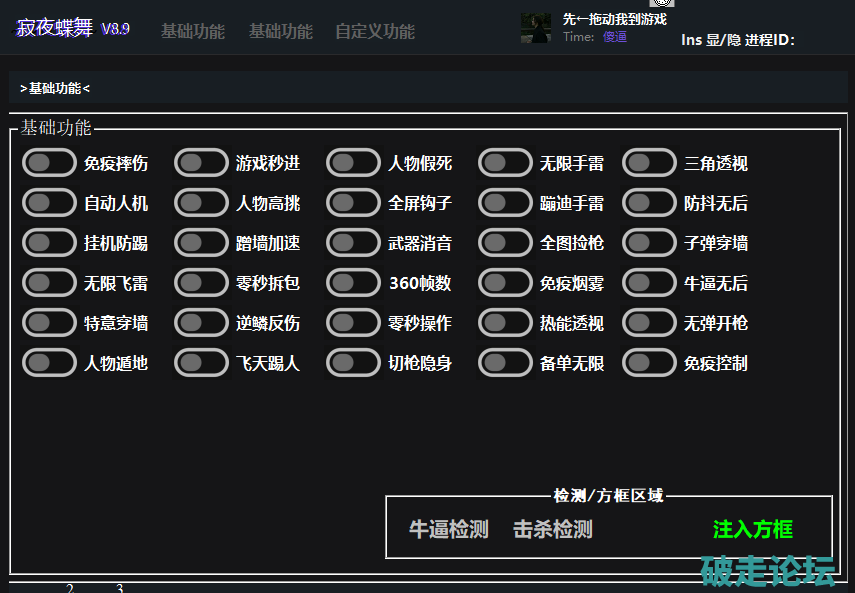Turn on 挂机防踢
The image size is (855, 593).
coord(49,243)
